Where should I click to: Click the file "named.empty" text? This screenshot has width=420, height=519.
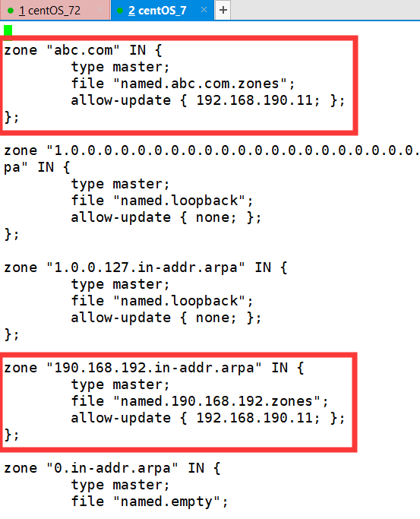(x=150, y=502)
